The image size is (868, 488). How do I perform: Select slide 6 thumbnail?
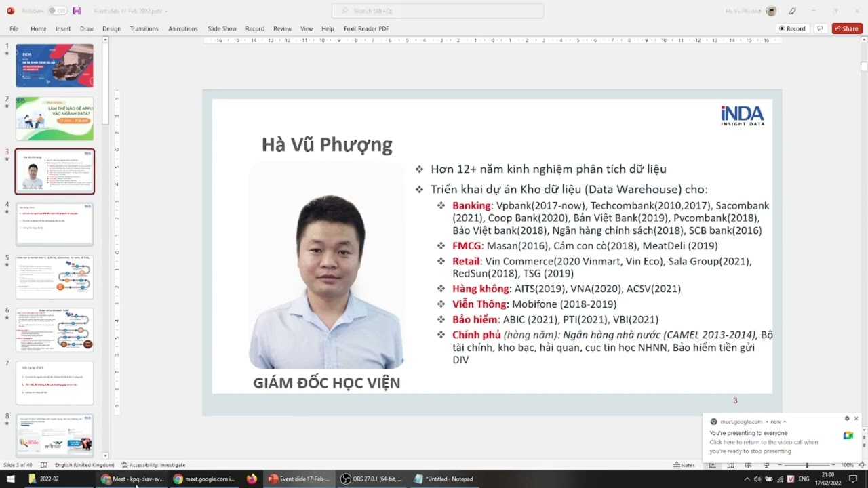(54, 330)
